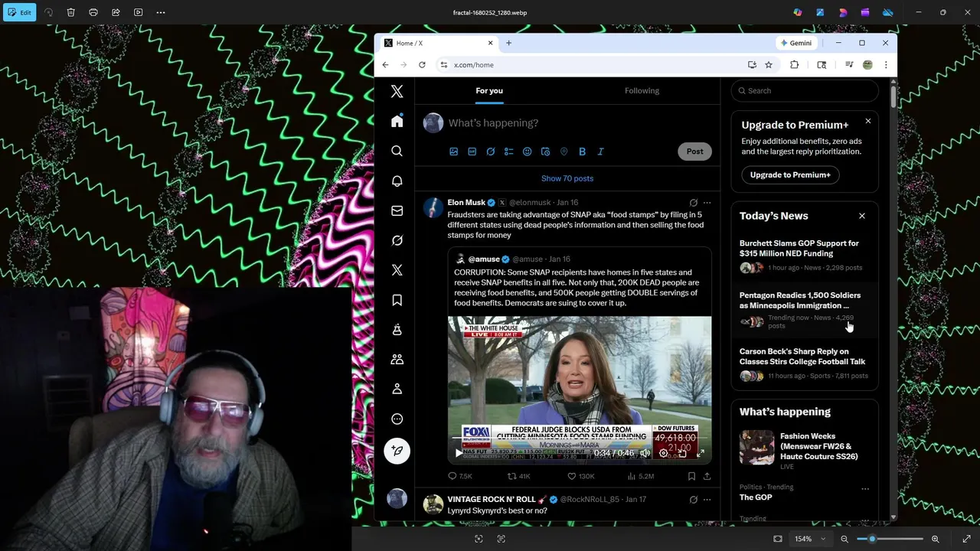
Task: Open Communities people icon in sidebar
Action: [397, 359]
